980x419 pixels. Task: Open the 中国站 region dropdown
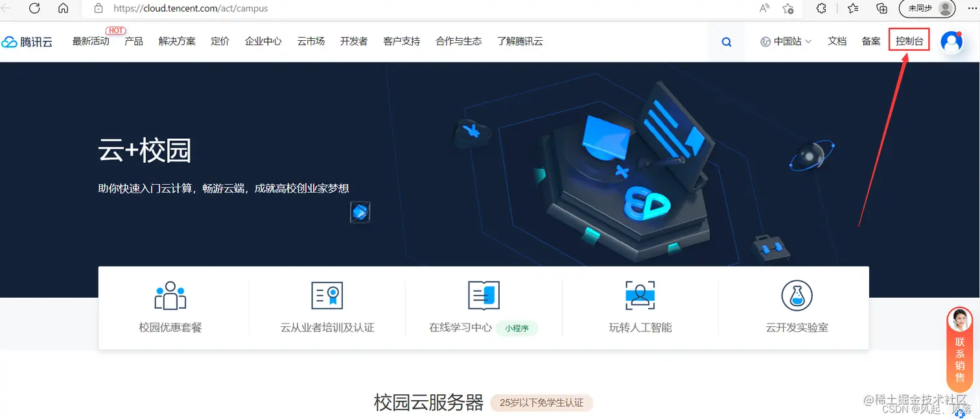pos(785,41)
